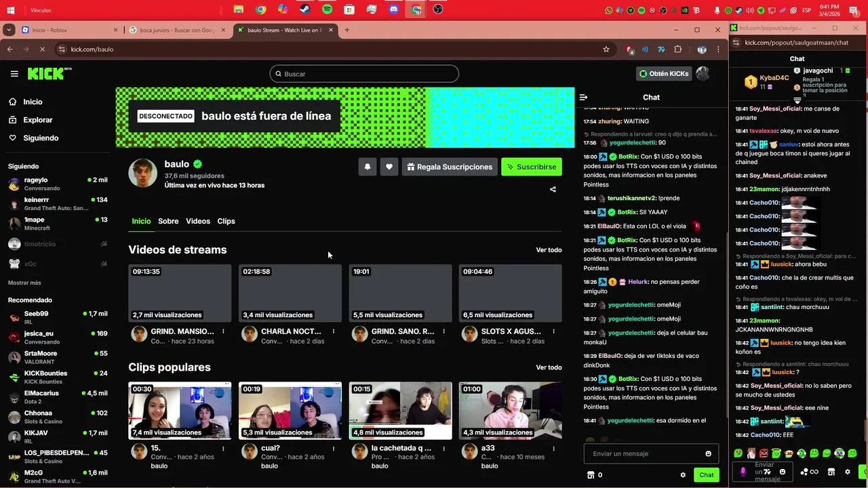Open the shop icon below main chat
Viewport: 868px width, 488px height.
(591, 475)
